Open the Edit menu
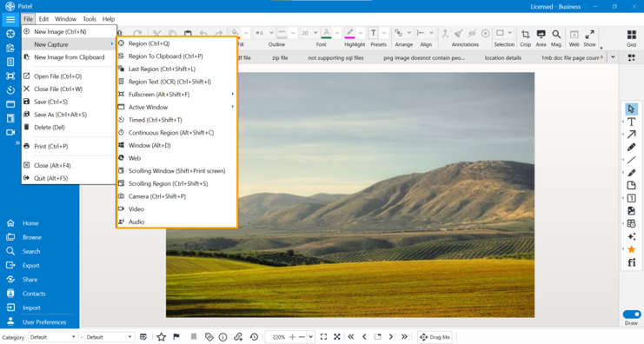The width and height of the screenshot is (644, 344). pos(43,19)
